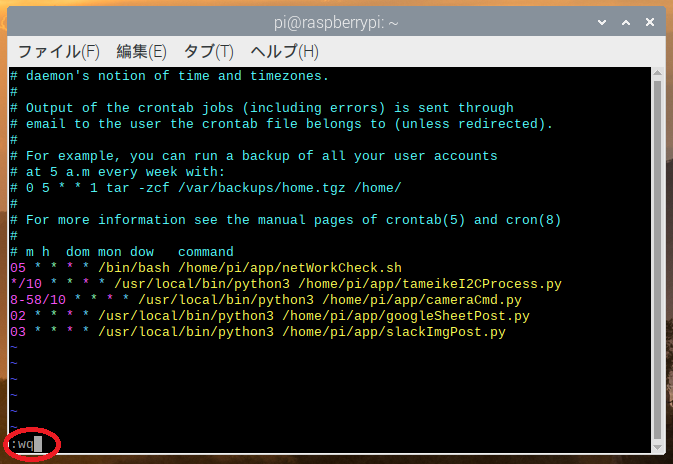
Task: Click the googleSheetPost.py cron entry
Action: click(x=269, y=316)
